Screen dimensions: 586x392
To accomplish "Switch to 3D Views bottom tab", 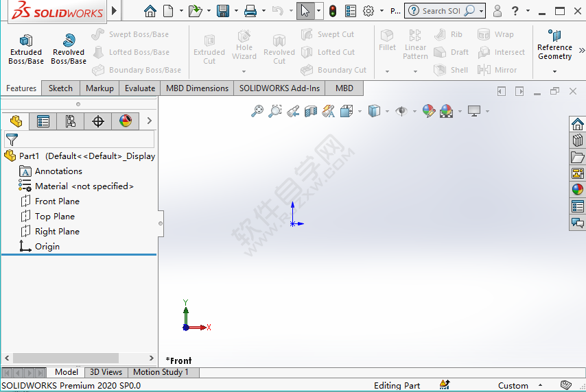I will [106, 372].
